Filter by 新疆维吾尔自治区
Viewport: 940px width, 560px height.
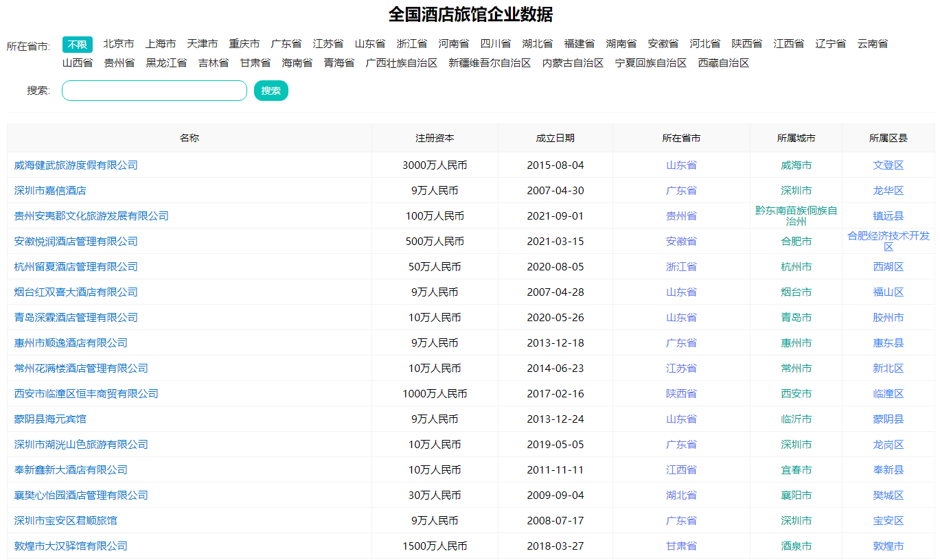[490, 63]
